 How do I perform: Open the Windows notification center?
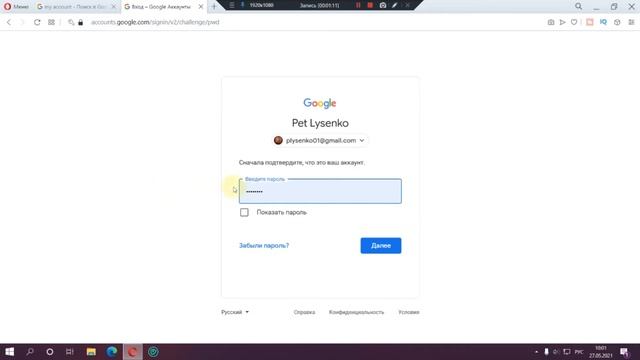click(x=624, y=352)
